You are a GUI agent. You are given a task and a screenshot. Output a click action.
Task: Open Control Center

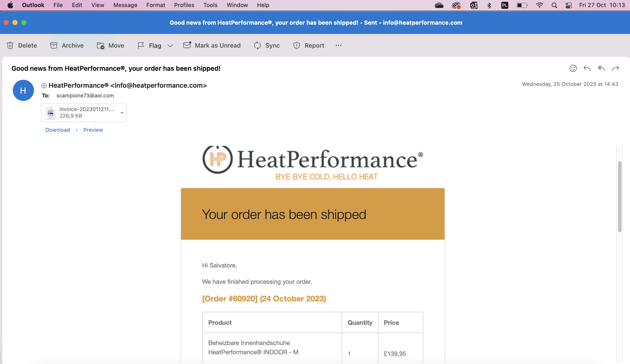[569, 5]
